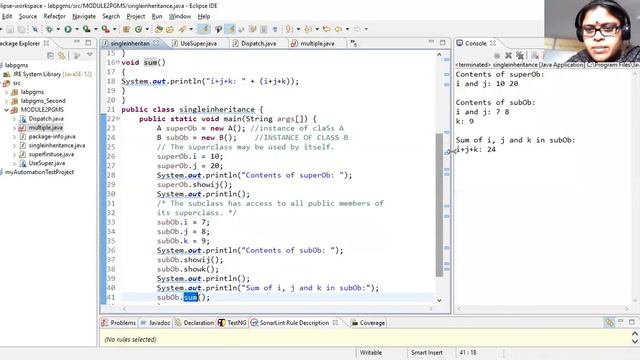Close the SonarLint Rule Description tab

[335, 322]
